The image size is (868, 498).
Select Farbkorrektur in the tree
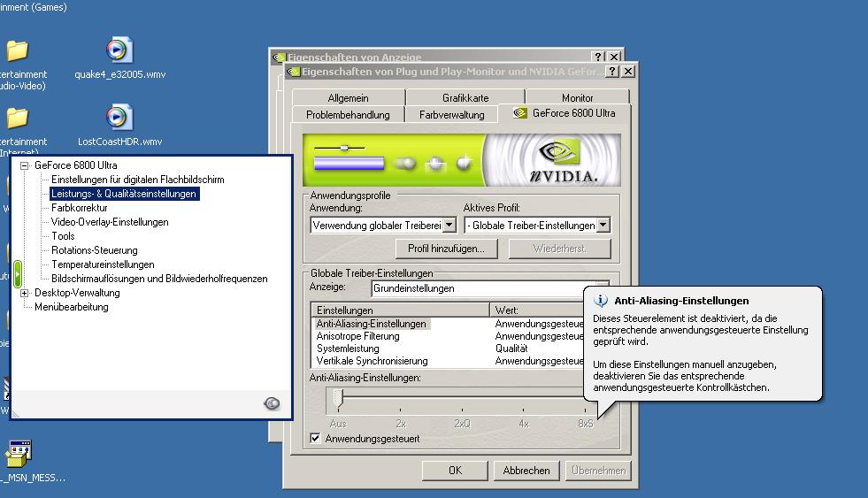79,208
